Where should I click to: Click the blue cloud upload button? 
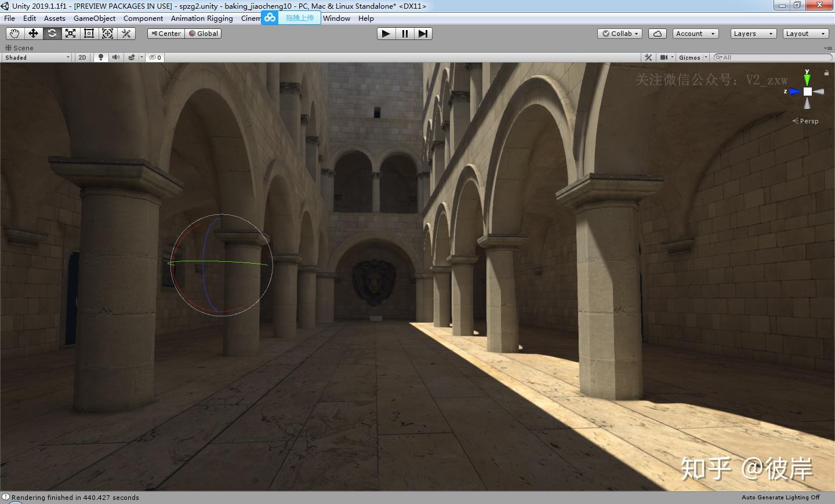[x=299, y=18]
